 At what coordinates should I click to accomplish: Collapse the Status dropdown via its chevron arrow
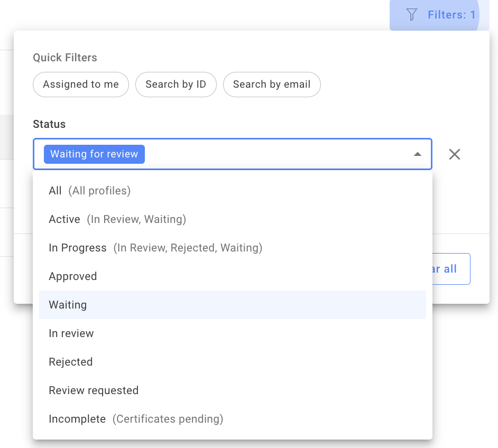pyautogui.click(x=417, y=154)
